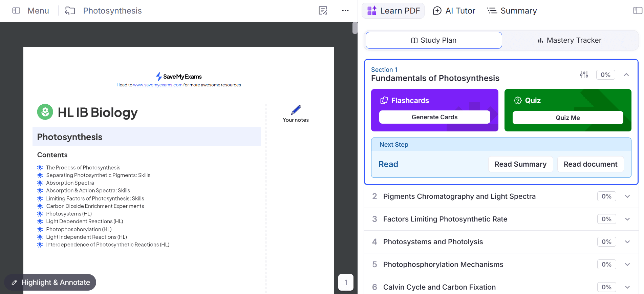Click Generate Cards button
The image size is (644, 294).
(x=434, y=117)
